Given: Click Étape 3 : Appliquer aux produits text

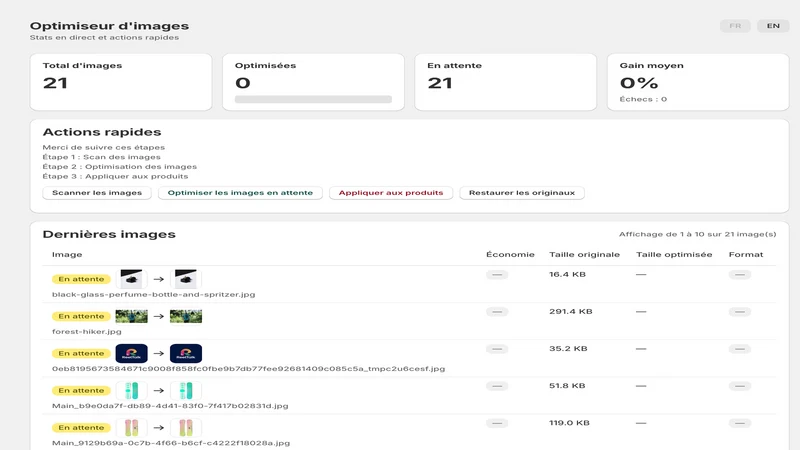Looking at the screenshot, I should [115, 177].
